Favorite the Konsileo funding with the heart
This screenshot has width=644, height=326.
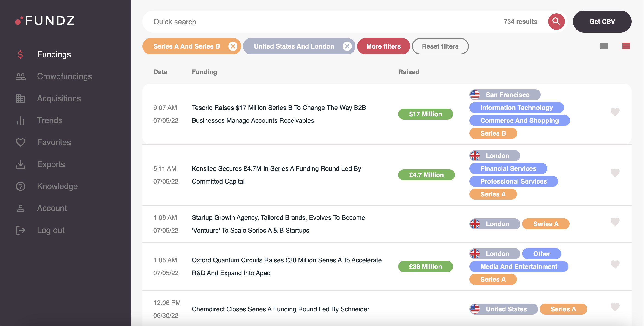pyautogui.click(x=615, y=172)
